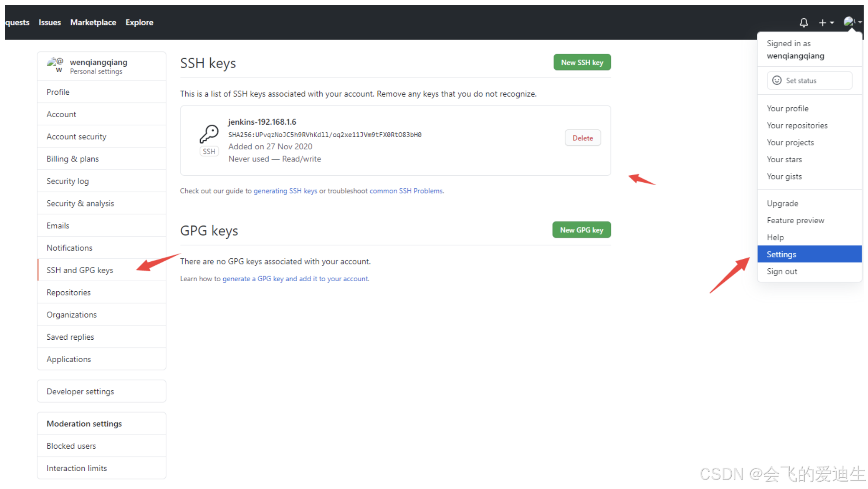868x489 pixels.
Task: Go to Profile settings
Action: pyautogui.click(x=102, y=92)
